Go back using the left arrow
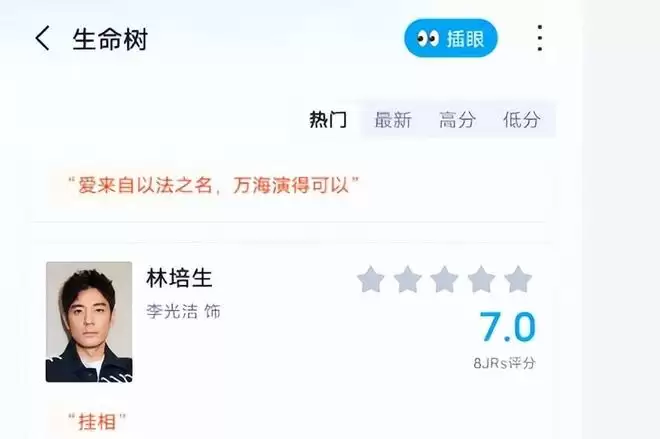The width and height of the screenshot is (660, 439). (42, 38)
